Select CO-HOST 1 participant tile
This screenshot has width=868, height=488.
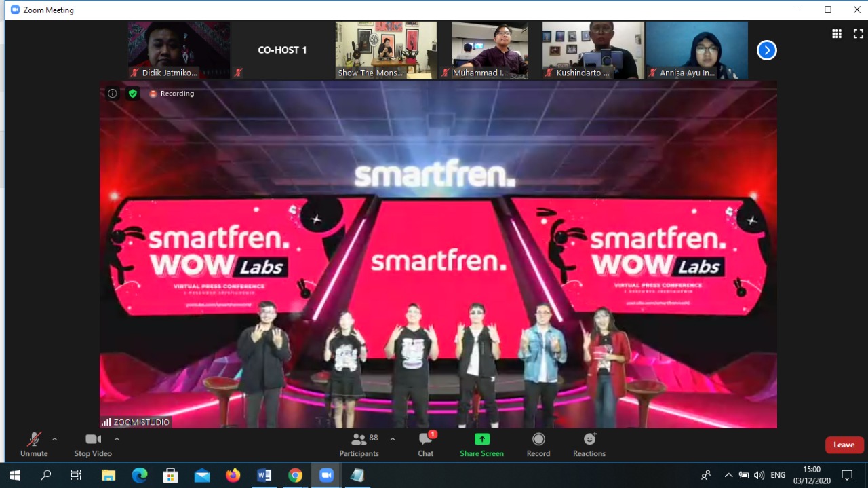click(282, 50)
